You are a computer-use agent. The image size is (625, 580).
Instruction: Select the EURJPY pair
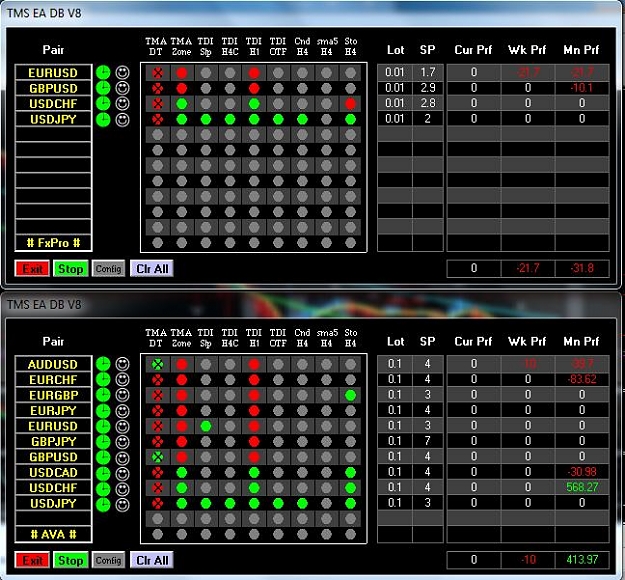click(x=53, y=411)
